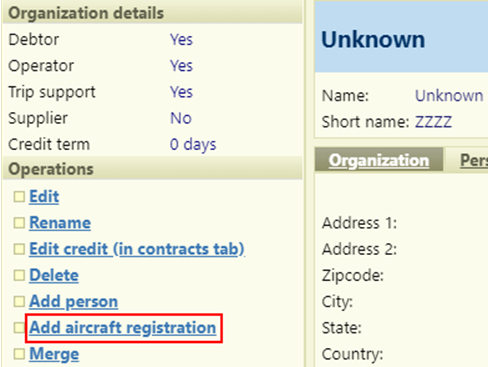Open the Merge operation link
This screenshot has width=488, height=367.
coord(54,354)
